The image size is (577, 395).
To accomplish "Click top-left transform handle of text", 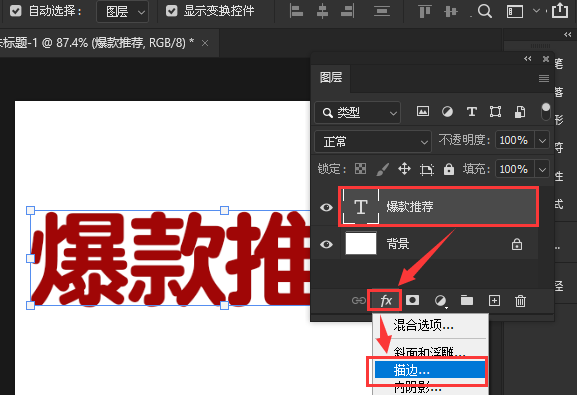I will pos(31,211).
